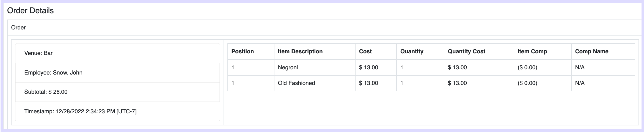
Task: Click the Quantity column header
Action: (x=420, y=51)
